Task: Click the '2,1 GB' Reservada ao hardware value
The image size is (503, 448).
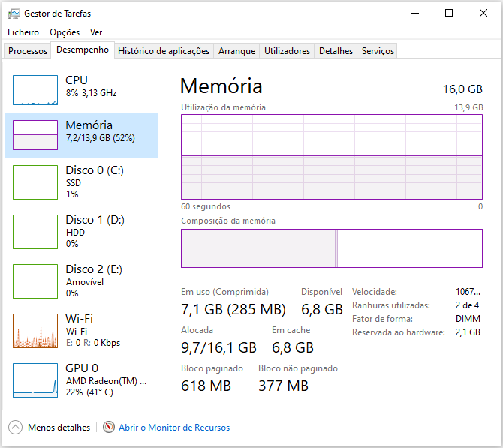Action: pos(468,332)
